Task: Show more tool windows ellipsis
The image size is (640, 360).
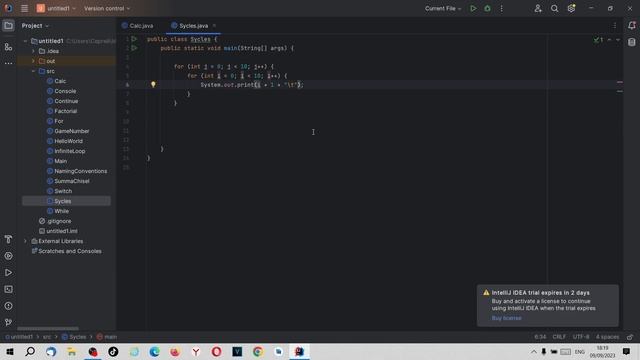Action: point(8,63)
